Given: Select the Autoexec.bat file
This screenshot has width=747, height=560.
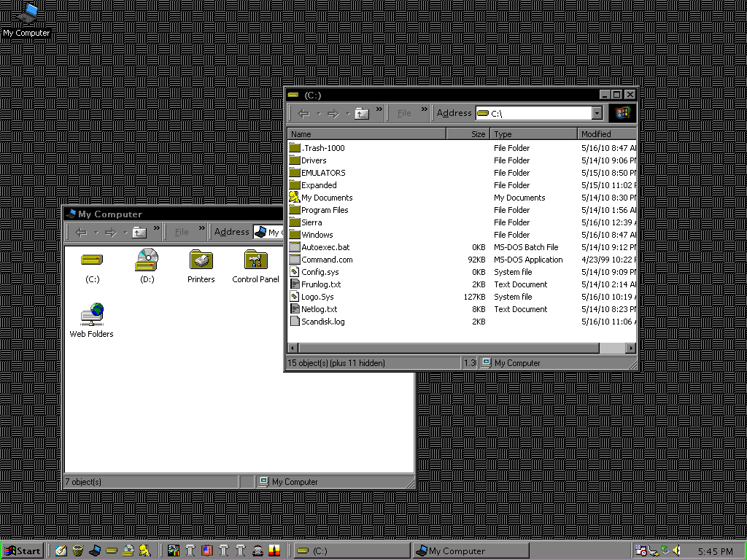Looking at the screenshot, I should 320,247.
